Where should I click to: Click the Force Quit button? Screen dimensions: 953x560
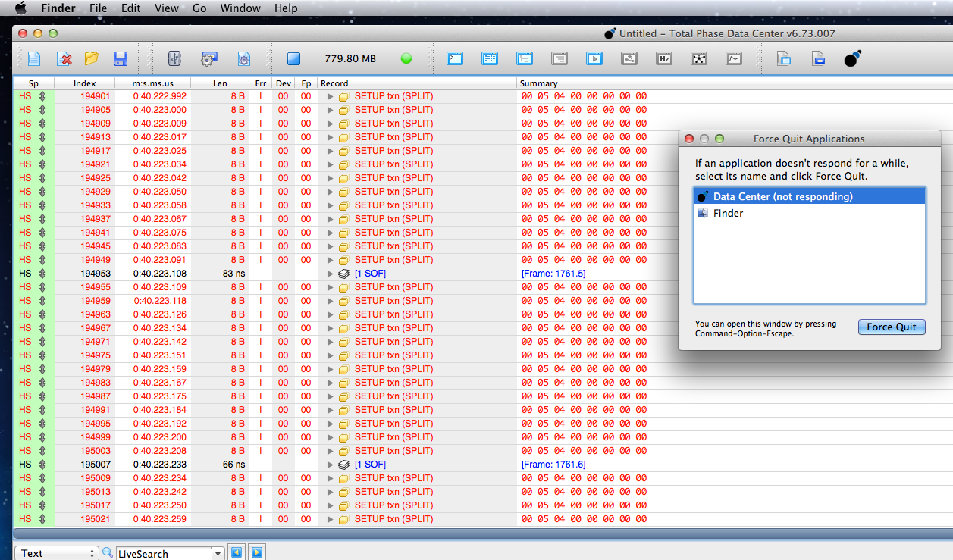[x=892, y=327]
